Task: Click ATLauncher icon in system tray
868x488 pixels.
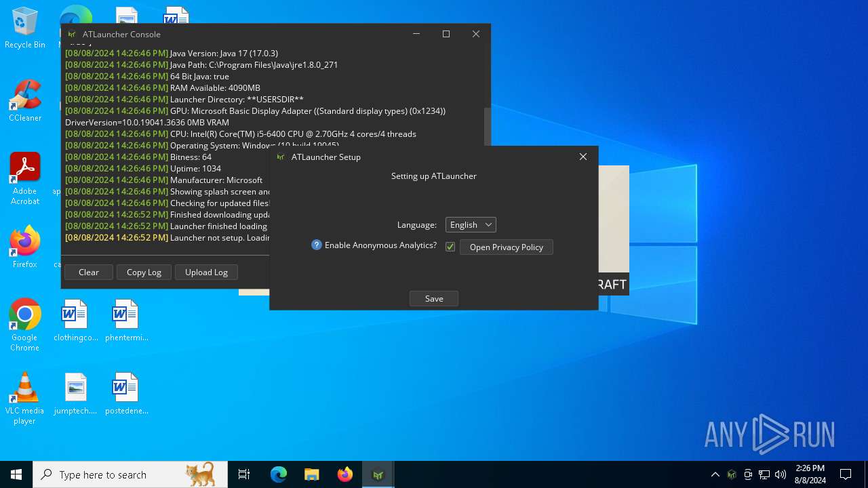Action: 732,474
